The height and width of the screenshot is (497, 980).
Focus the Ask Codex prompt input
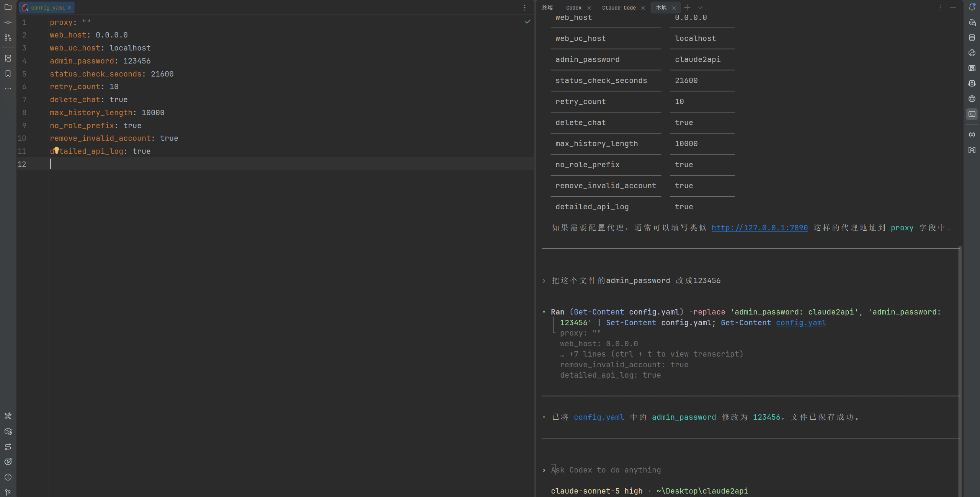pos(750,470)
